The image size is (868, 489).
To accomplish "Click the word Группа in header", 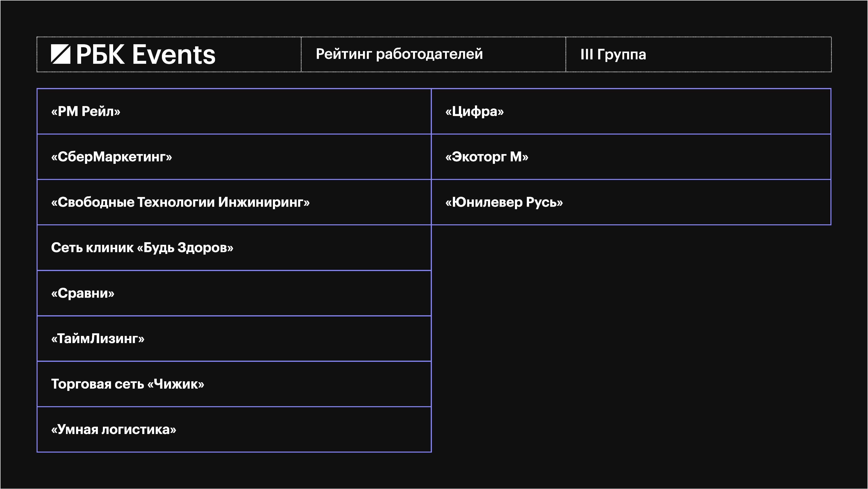I will click(x=621, y=55).
